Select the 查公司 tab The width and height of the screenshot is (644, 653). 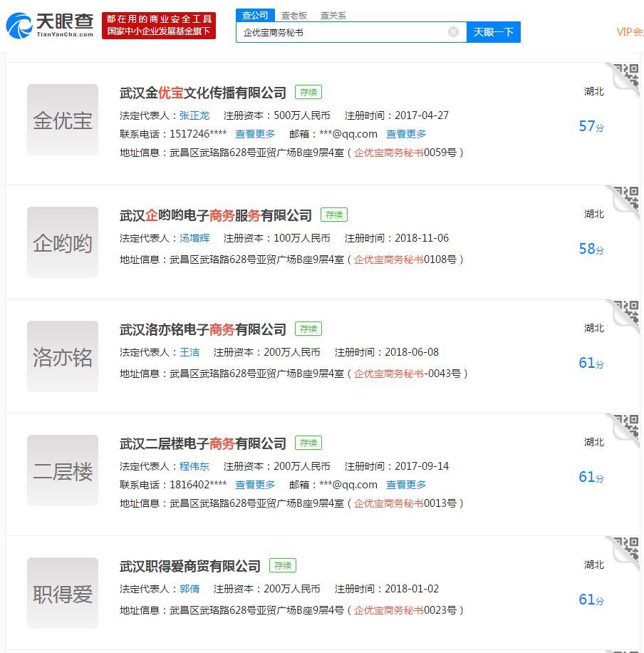[x=255, y=15]
